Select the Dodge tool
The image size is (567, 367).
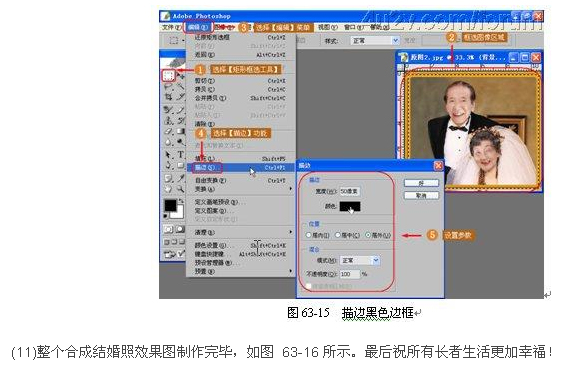point(180,142)
